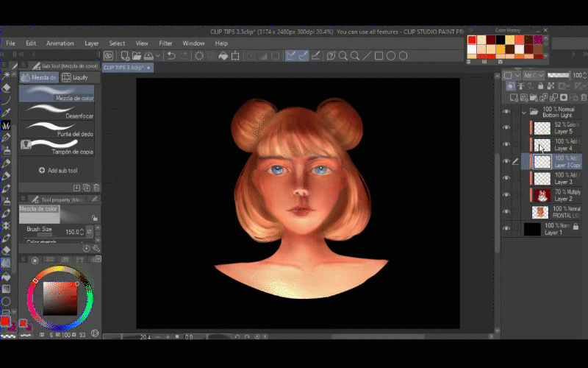Click the Undo arrow in the command bar

(171, 56)
